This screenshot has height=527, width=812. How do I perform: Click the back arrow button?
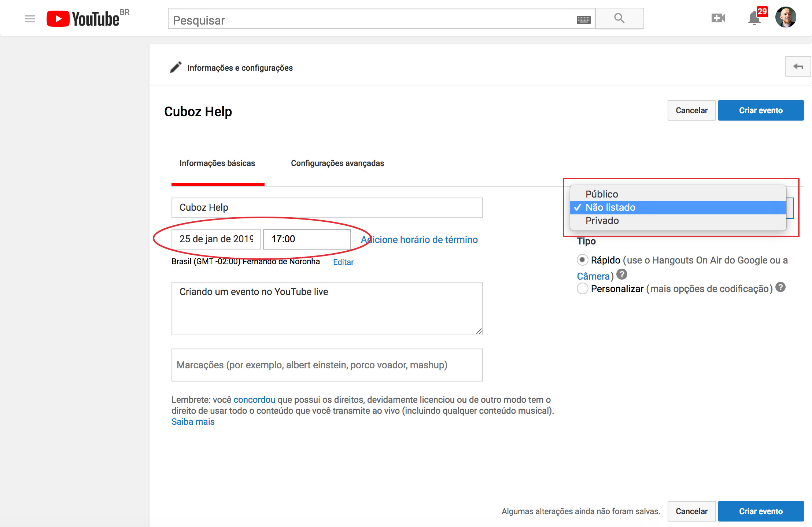coord(798,67)
